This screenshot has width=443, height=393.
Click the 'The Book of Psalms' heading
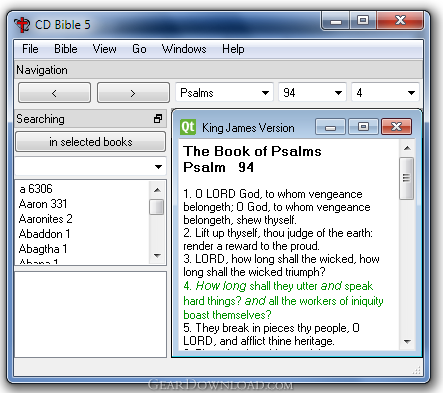coord(252,151)
